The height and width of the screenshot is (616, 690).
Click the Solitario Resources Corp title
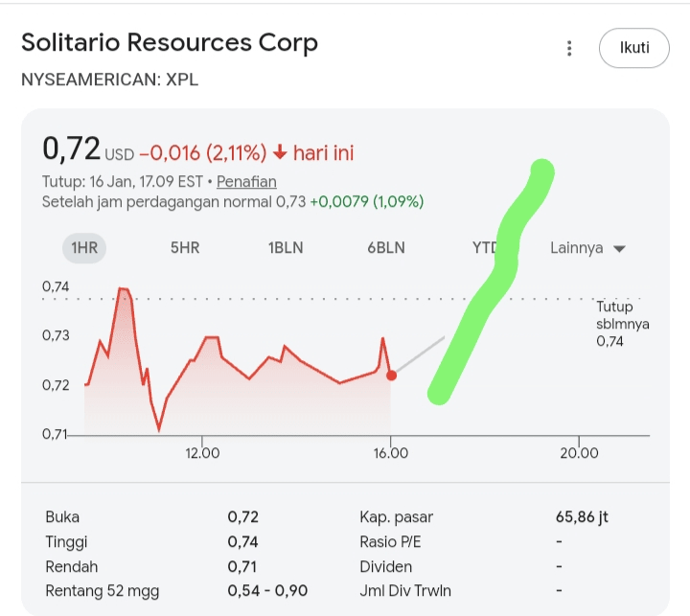pos(170,43)
